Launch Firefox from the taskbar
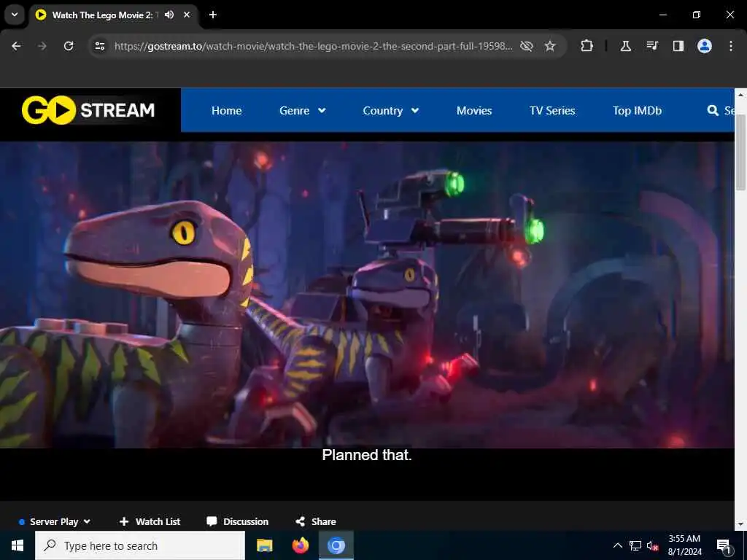This screenshot has width=747, height=560. [300, 545]
